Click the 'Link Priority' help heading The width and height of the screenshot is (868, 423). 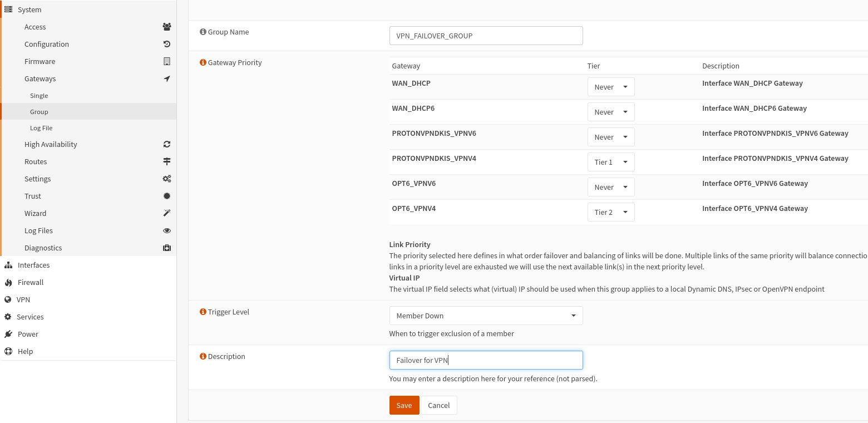pyautogui.click(x=410, y=244)
